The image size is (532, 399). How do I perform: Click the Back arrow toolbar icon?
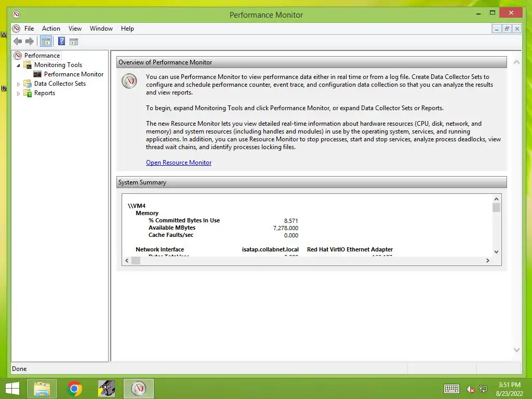pyautogui.click(x=18, y=42)
